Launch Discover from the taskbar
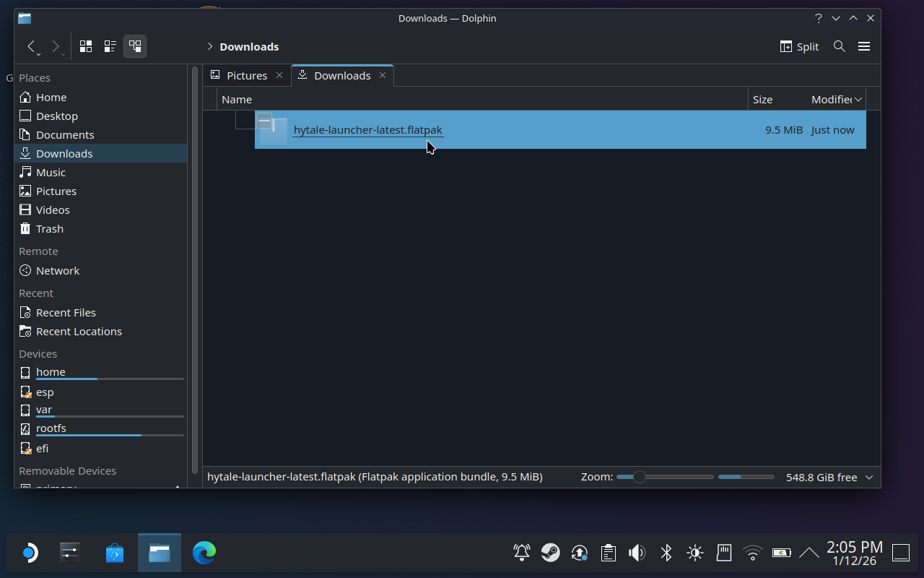 click(115, 552)
